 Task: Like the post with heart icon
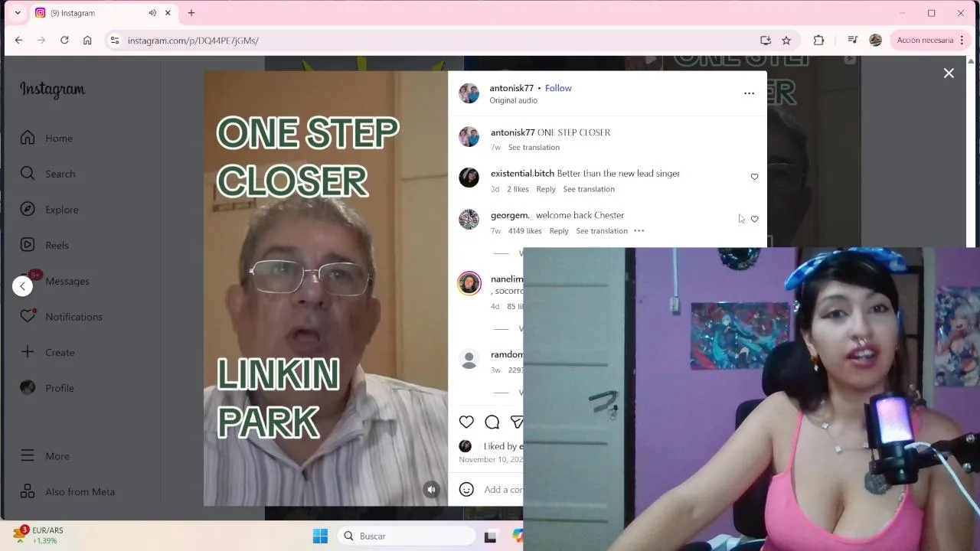pyautogui.click(x=466, y=422)
